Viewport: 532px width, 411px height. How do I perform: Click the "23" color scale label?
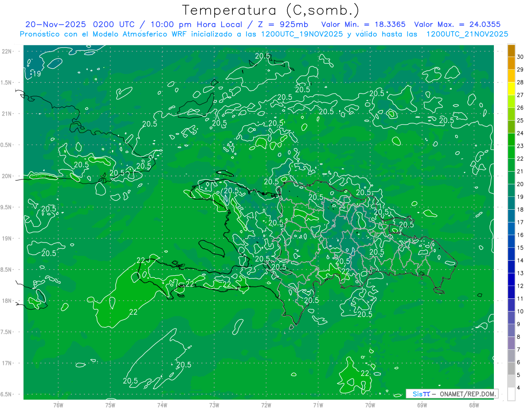pyautogui.click(x=520, y=146)
